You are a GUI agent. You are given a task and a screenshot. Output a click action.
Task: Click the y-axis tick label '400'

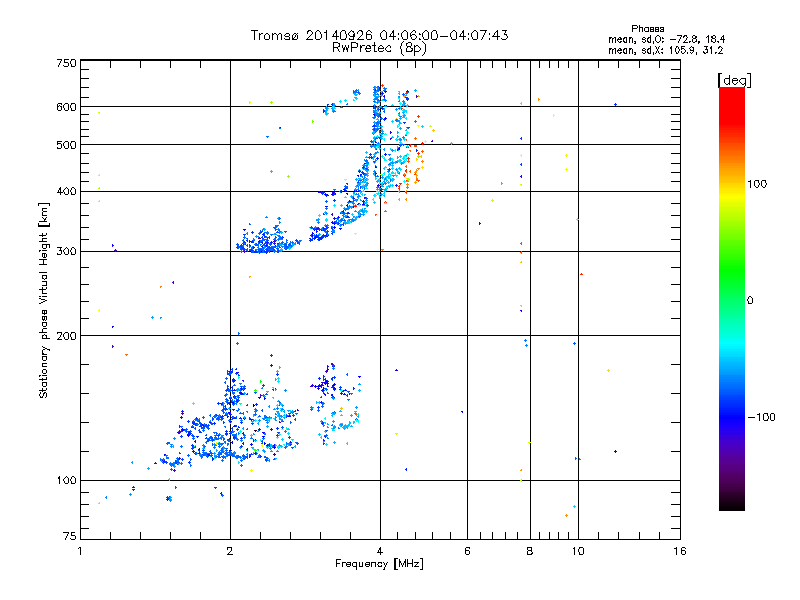(x=66, y=192)
